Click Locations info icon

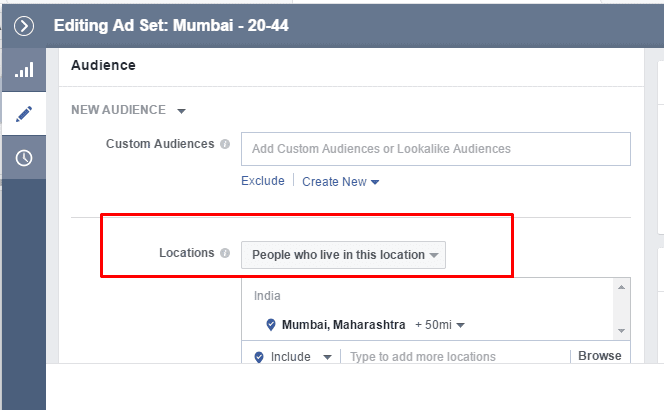(x=225, y=253)
